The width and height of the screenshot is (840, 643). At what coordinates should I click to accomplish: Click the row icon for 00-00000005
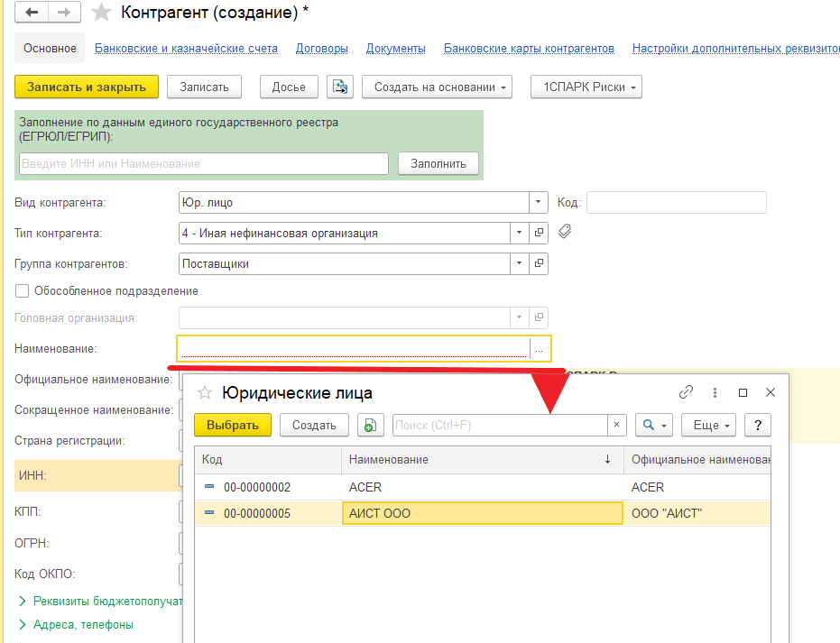tap(209, 513)
